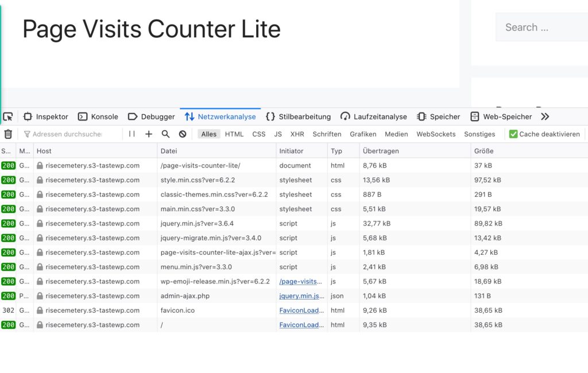588x373 pixels.
Task: Filter requests by WebSockets
Action: pos(436,134)
